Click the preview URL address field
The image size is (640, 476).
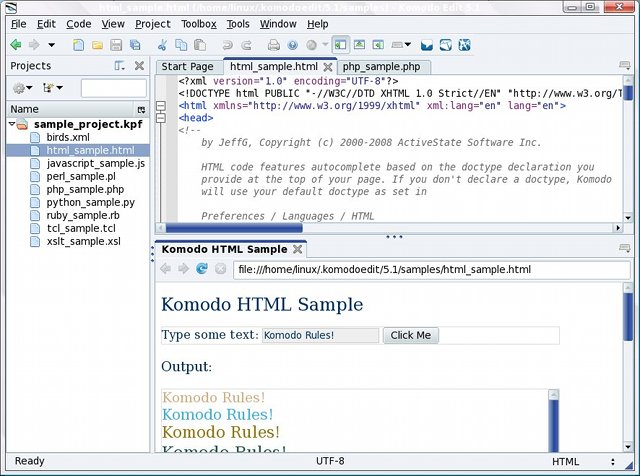(x=431, y=270)
